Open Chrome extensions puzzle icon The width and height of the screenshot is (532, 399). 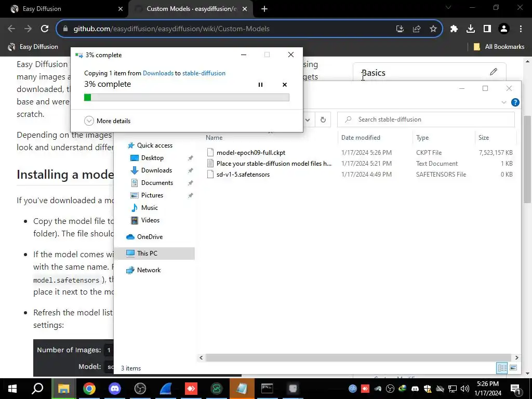click(x=454, y=29)
